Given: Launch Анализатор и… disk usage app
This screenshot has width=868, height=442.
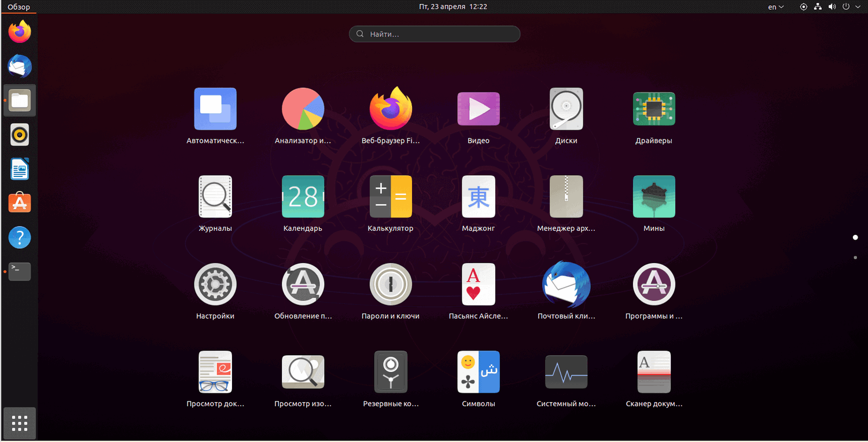Looking at the screenshot, I should [303, 109].
